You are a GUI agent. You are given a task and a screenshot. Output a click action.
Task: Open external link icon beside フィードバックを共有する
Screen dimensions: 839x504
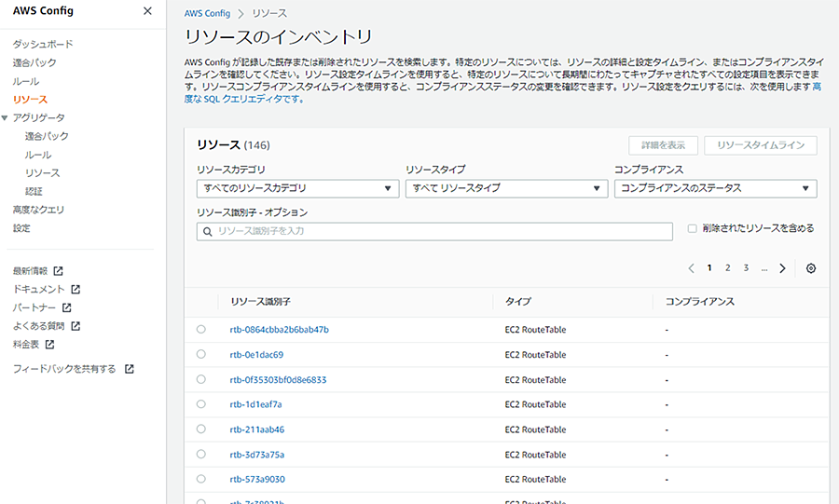coord(129,369)
